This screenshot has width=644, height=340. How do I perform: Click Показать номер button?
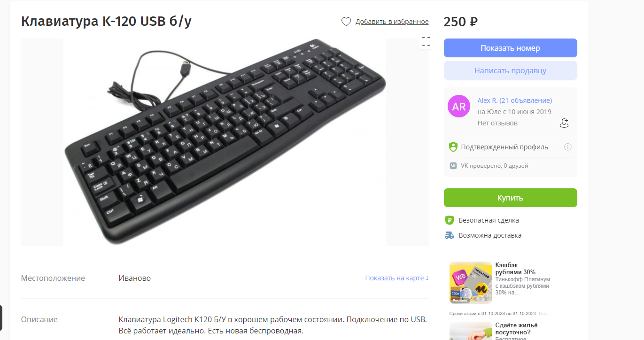510,48
